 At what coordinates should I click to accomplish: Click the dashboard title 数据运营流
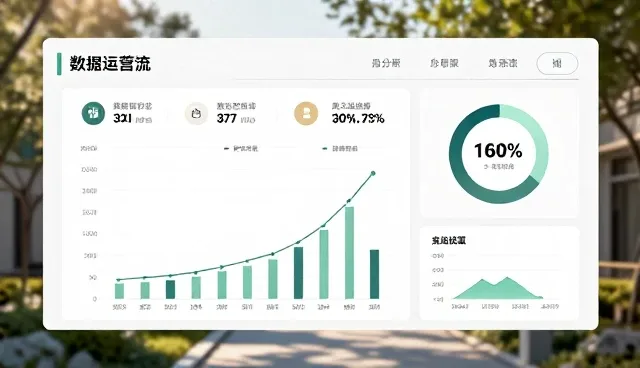tap(110, 64)
